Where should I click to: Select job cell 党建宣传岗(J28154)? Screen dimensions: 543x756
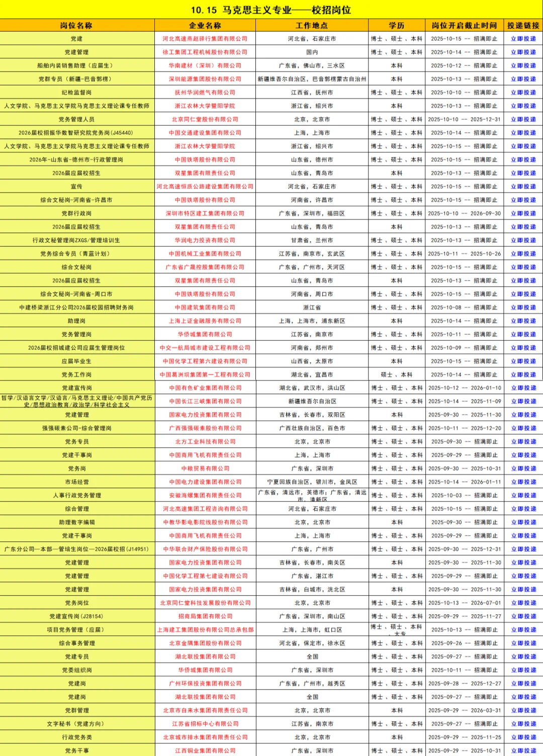pyautogui.click(x=77, y=616)
